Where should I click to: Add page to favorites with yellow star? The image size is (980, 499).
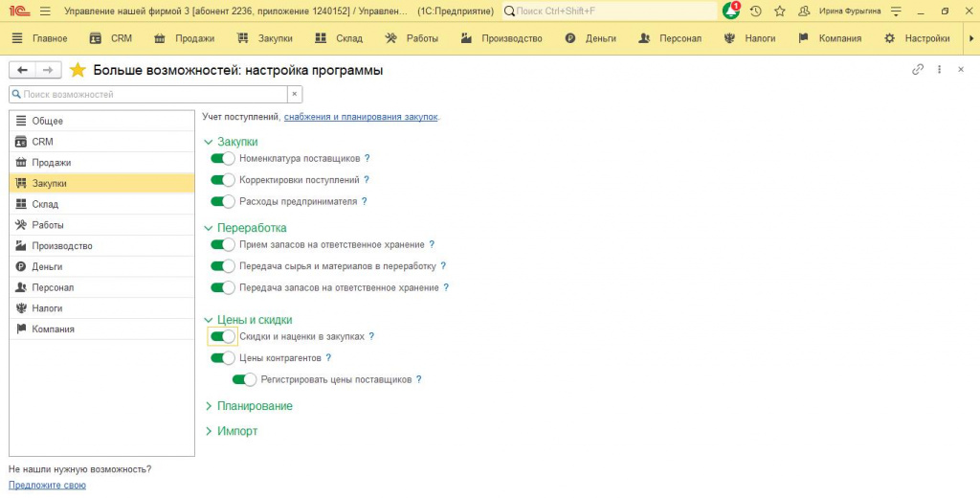[x=78, y=70]
